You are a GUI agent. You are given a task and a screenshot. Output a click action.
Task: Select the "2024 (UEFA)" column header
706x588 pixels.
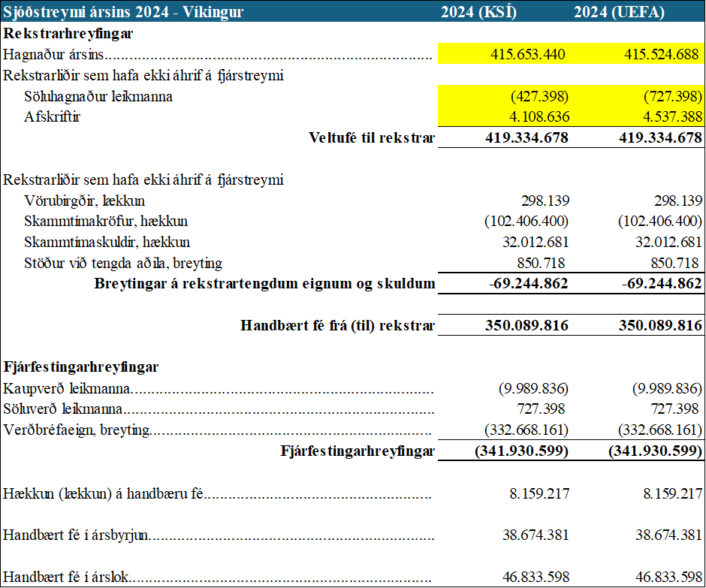(x=619, y=12)
